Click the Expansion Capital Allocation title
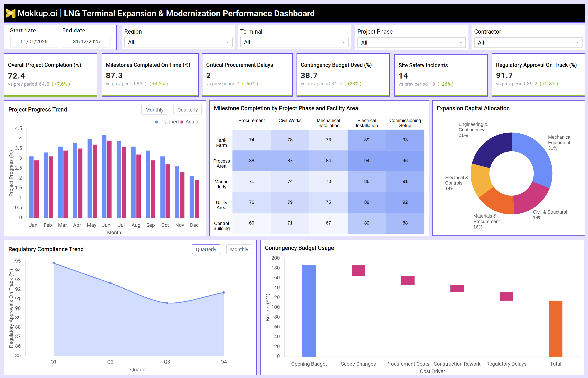 tap(473, 109)
